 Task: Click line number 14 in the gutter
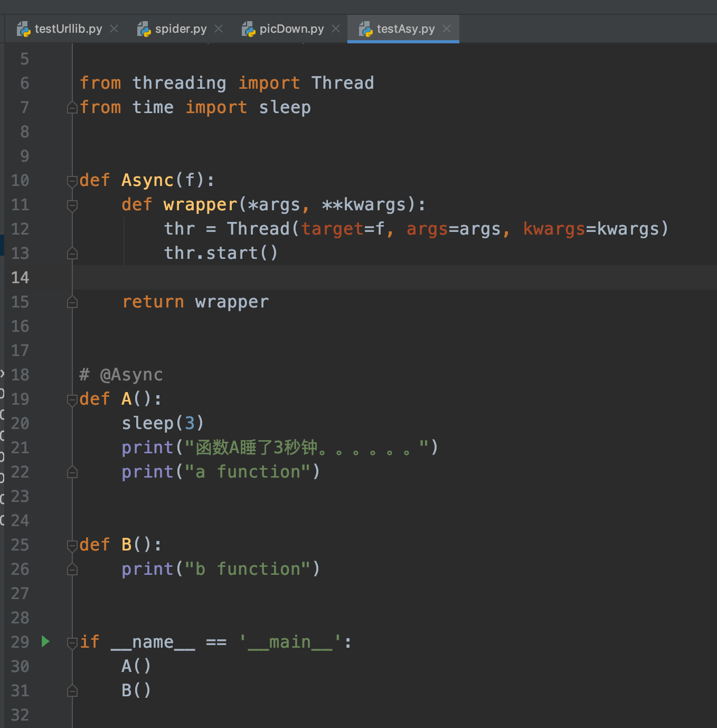pyautogui.click(x=20, y=277)
